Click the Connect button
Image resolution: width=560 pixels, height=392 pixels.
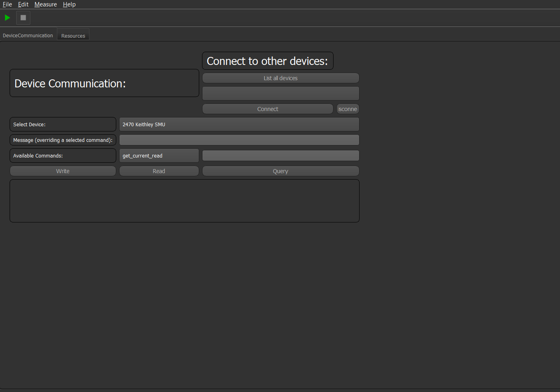[268, 109]
